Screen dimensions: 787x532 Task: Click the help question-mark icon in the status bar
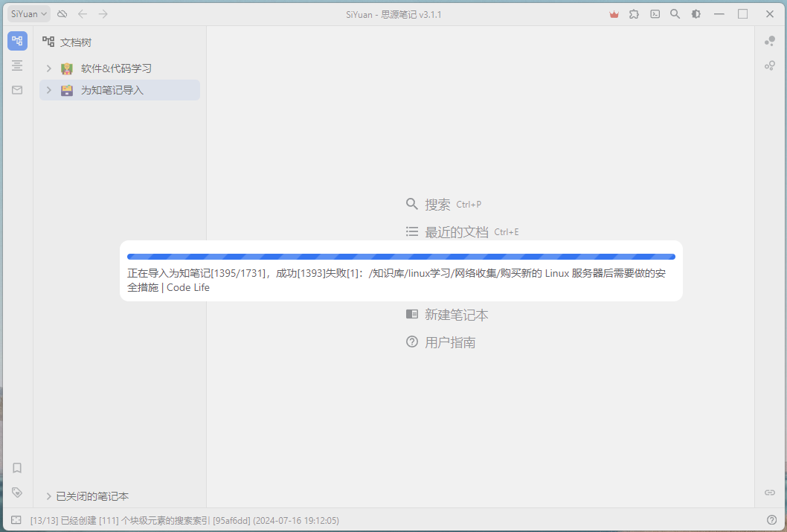[x=771, y=519]
